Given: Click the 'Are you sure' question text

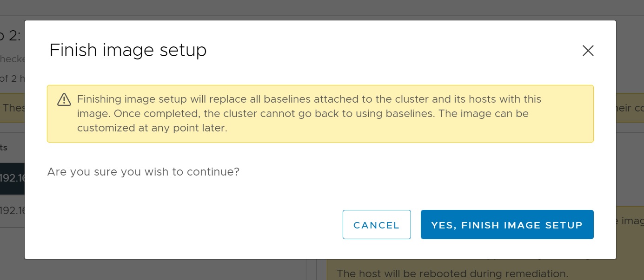Looking at the screenshot, I should 143,172.
